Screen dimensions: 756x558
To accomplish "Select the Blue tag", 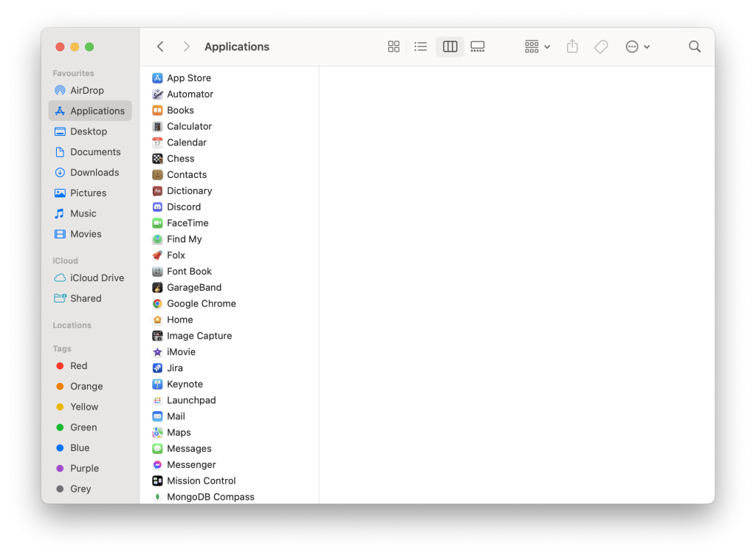I will [x=89, y=447].
